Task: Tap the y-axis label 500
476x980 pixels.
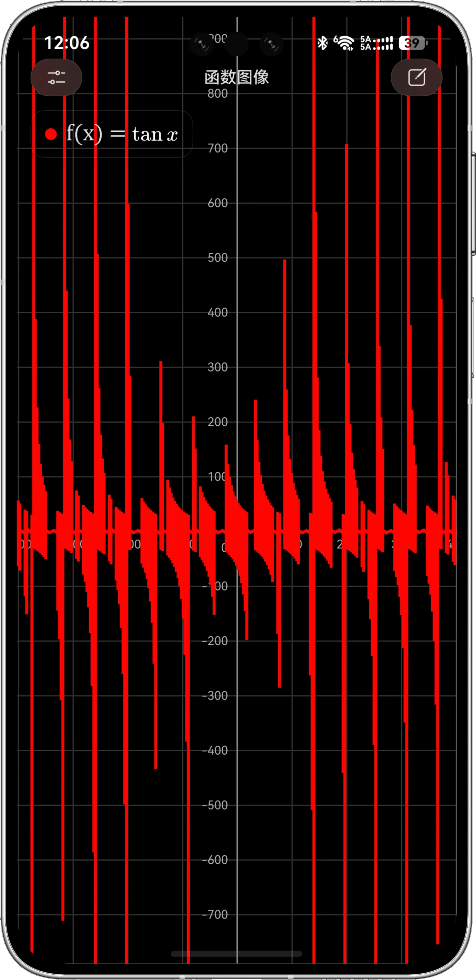Action: 218,258
